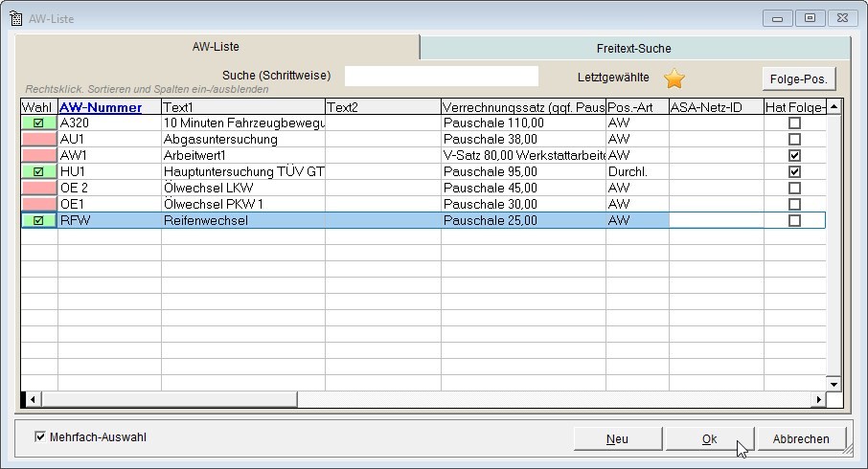The height and width of the screenshot is (469, 868).
Task: Click the Pauschale 110,00 cell
Action: pyautogui.click(x=524, y=123)
